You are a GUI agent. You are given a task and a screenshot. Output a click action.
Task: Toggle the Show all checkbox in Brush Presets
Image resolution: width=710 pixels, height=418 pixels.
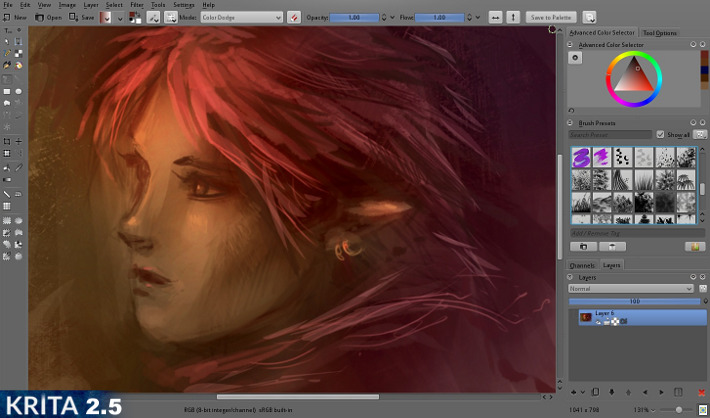pyautogui.click(x=660, y=134)
